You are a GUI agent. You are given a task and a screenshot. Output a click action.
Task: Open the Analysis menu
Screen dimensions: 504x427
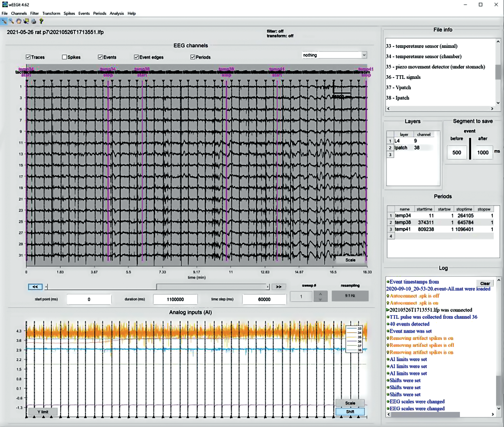(x=117, y=13)
